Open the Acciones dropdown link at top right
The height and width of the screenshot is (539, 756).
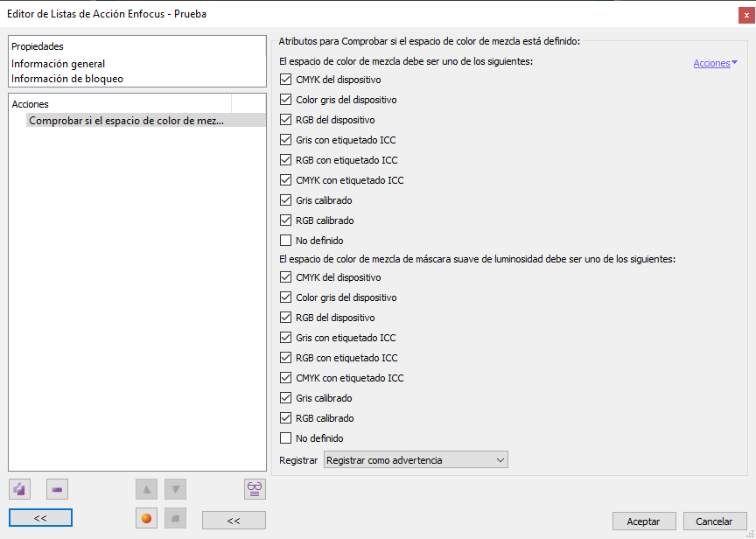[x=716, y=63]
